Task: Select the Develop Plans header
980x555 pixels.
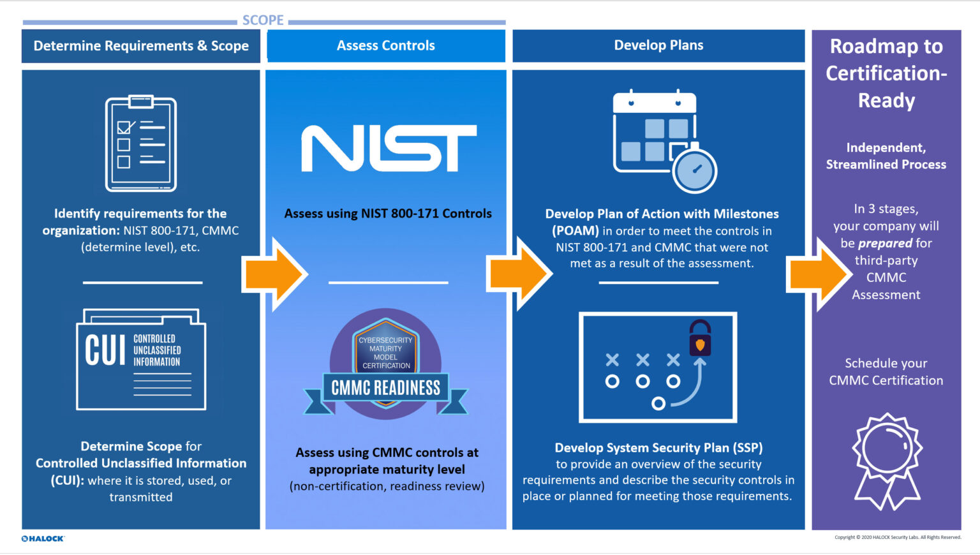Action: pos(658,46)
